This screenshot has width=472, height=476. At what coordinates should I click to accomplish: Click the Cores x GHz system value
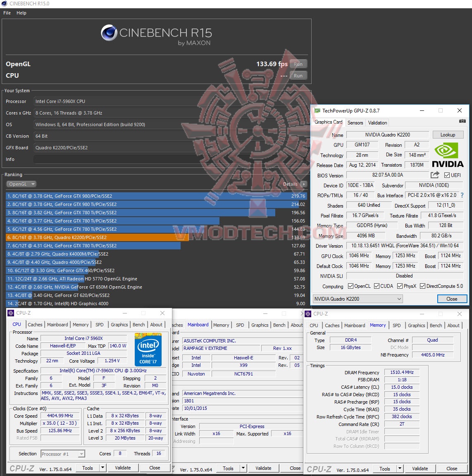click(x=171, y=113)
